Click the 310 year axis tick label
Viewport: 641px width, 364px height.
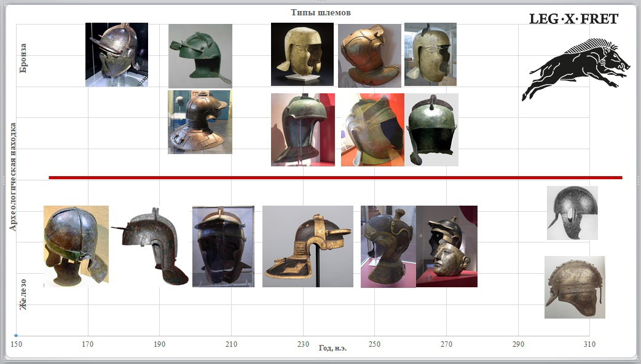[589, 344]
